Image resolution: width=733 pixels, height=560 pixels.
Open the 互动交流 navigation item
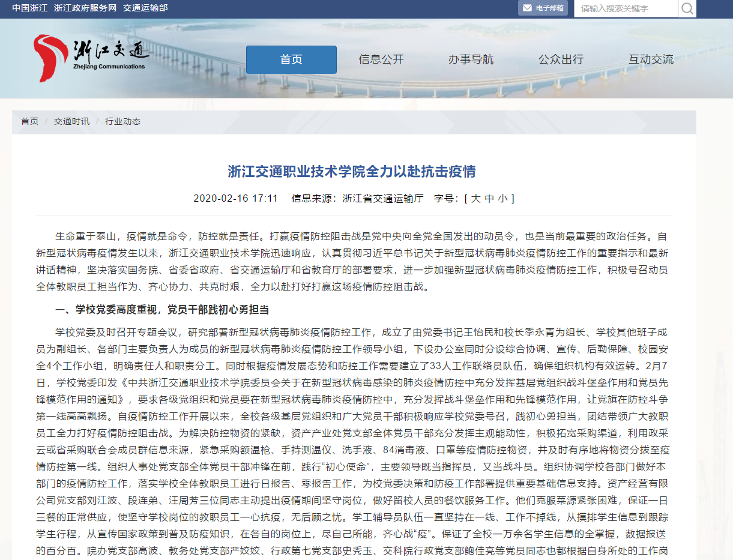651,59
